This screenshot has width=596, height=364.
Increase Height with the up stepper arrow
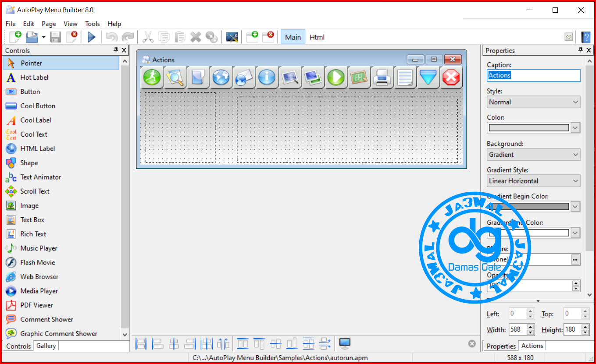585,327
